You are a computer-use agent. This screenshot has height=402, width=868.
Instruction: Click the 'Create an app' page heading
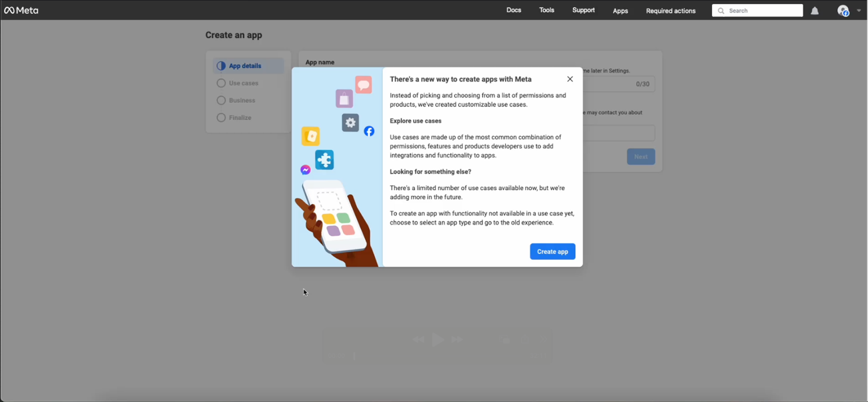pos(234,35)
